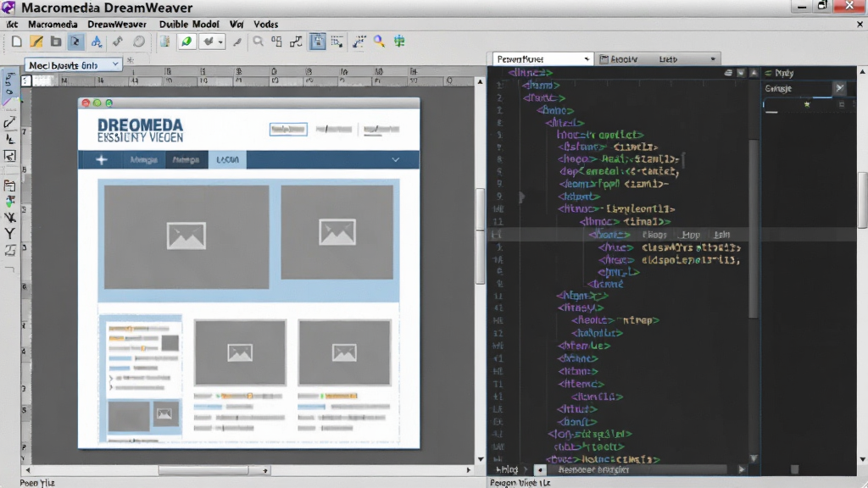Viewport: 868px width, 488px height.
Task: Click the code panel vertical scrollbar thumb
Action: (x=754, y=229)
